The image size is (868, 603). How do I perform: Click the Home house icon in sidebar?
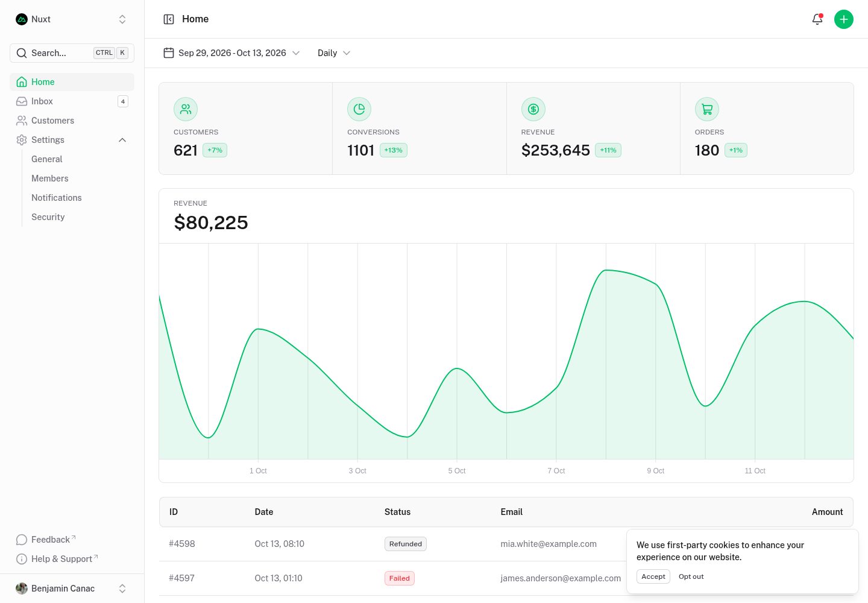pyautogui.click(x=22, y=82)
